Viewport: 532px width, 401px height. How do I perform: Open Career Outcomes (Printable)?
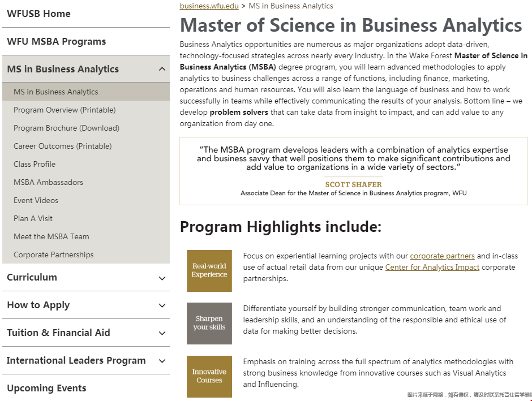[x=62, y=146]
